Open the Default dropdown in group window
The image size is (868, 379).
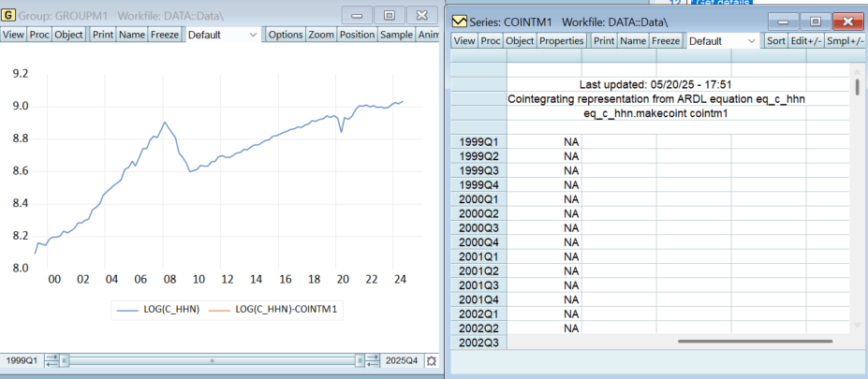tap(223, 34)
